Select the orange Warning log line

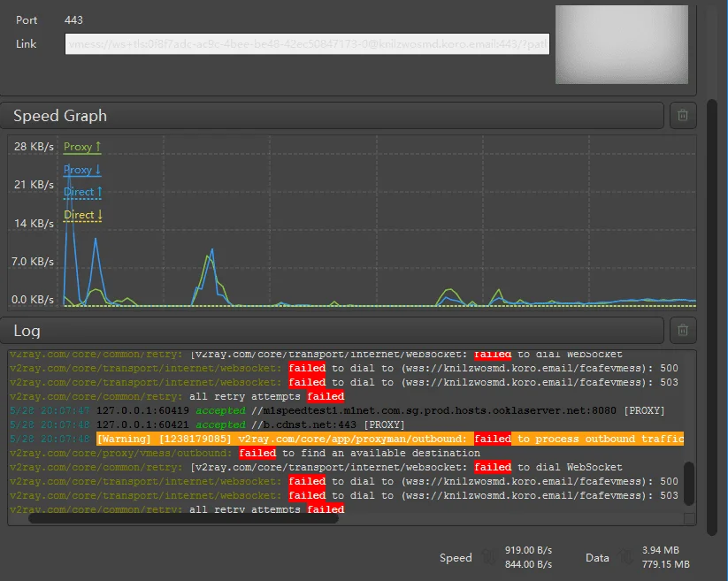(347, 439)
